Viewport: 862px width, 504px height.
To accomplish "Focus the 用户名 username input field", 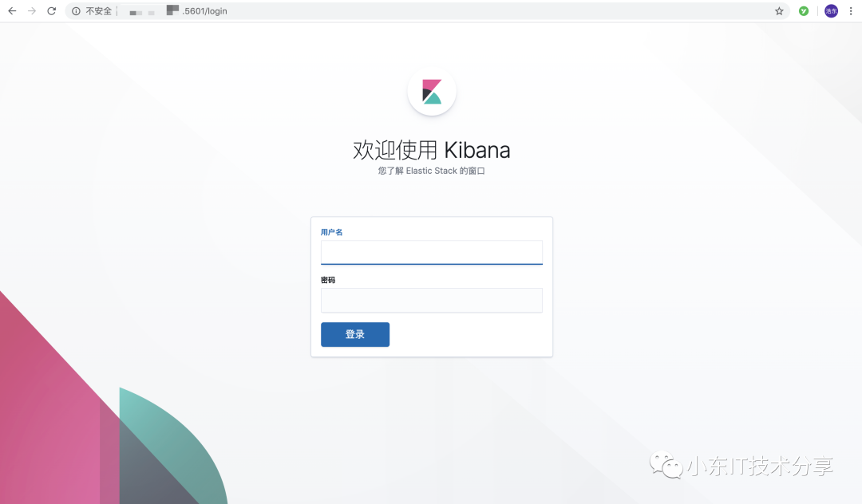I will coord(432,253).
